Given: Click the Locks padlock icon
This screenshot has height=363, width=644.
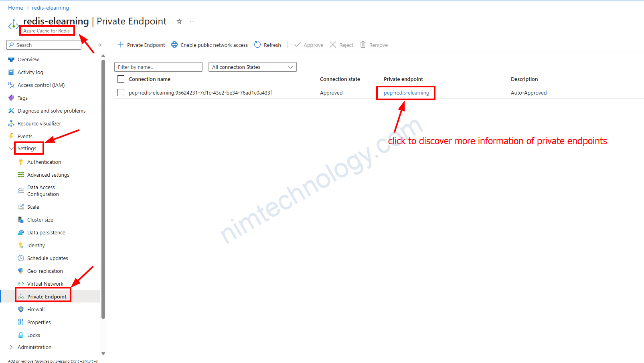Looking at the screenshot, I should pyautogui.click(x=21, y=335).
